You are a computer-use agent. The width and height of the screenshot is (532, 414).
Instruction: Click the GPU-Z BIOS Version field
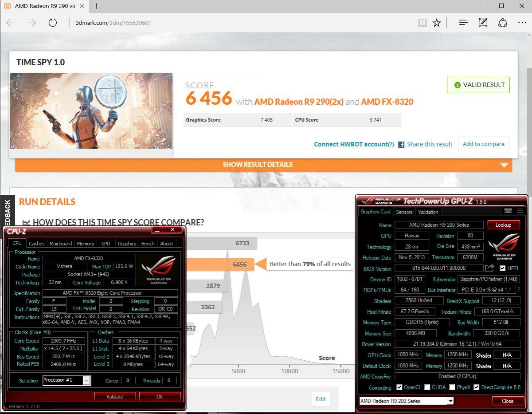[439, 268]
